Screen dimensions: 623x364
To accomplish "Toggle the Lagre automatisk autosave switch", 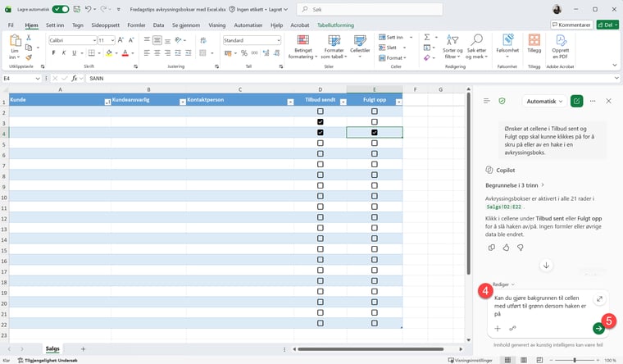I will [x=61, y=9].
